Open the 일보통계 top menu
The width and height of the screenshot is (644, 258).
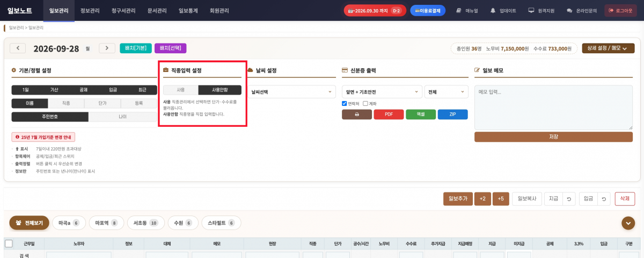pyautogui.click(x=188, y=11)
